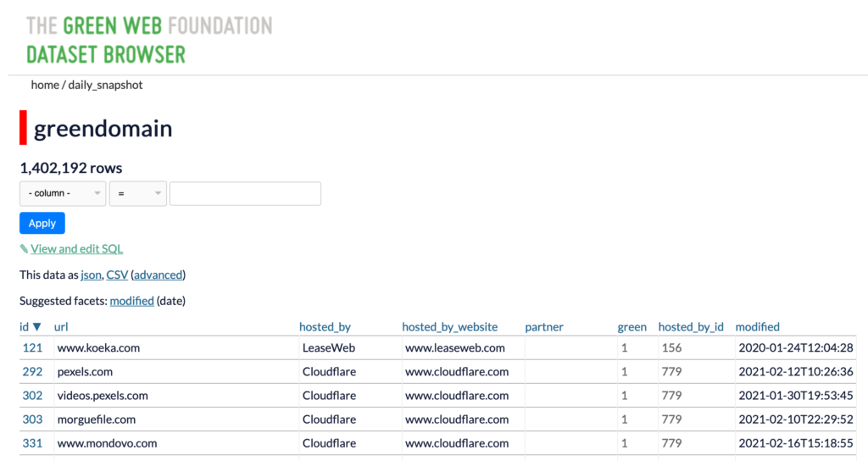Select www.cloudflare.com in the morguefile.com row
The height and width of the screenshot is (461, 868).
tap(457, 419)
